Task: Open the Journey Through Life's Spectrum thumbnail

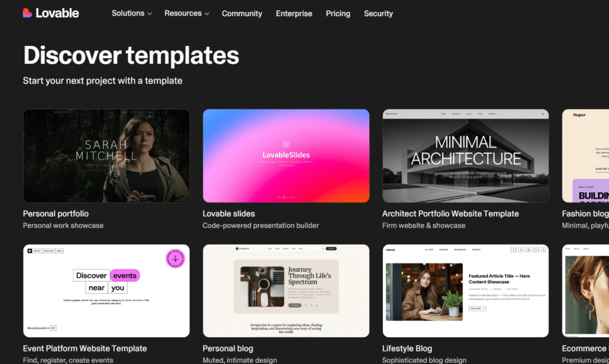Action: pos(286,291)
